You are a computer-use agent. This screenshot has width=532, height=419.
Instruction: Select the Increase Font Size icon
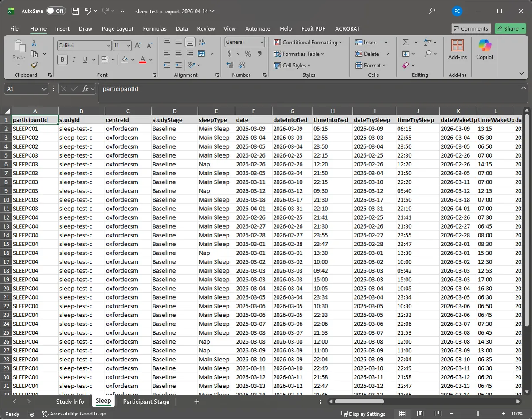(x=137, y=45)
